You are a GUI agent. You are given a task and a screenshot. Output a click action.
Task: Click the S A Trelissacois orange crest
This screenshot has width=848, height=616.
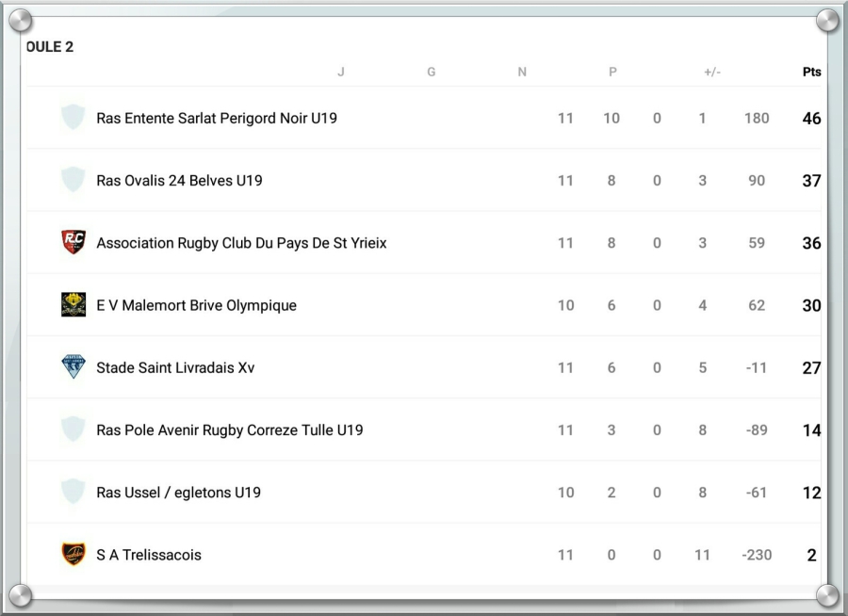click(x=73, y=554)
